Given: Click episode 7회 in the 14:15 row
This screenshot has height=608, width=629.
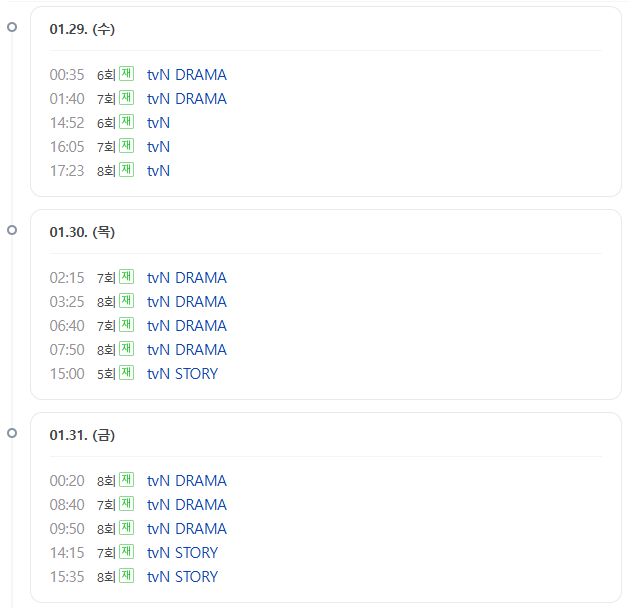Looking at the screenshot, I should 106,553.
